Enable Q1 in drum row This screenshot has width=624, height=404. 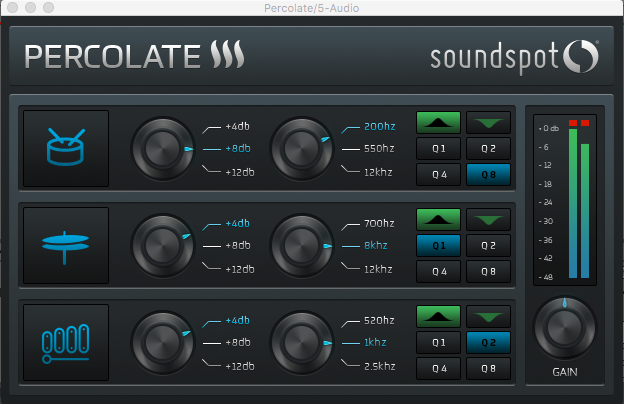pyautogui.click(x=438, y=148)
